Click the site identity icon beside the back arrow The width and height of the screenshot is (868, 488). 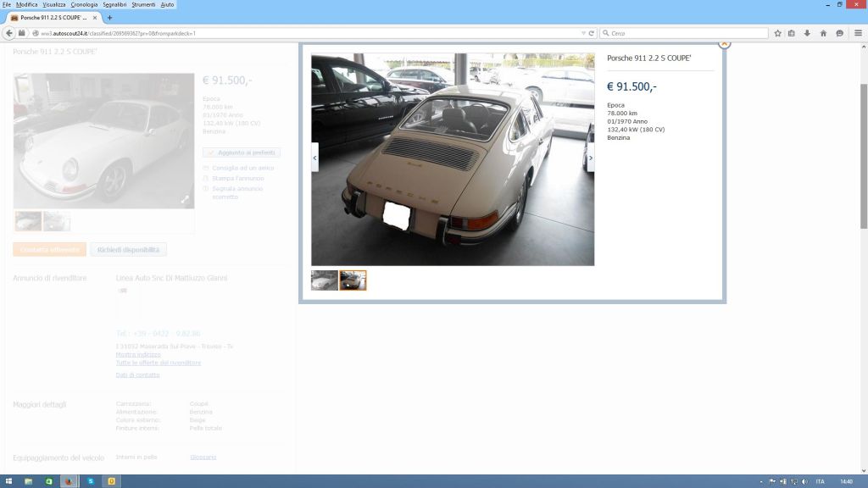click(21, 33)
